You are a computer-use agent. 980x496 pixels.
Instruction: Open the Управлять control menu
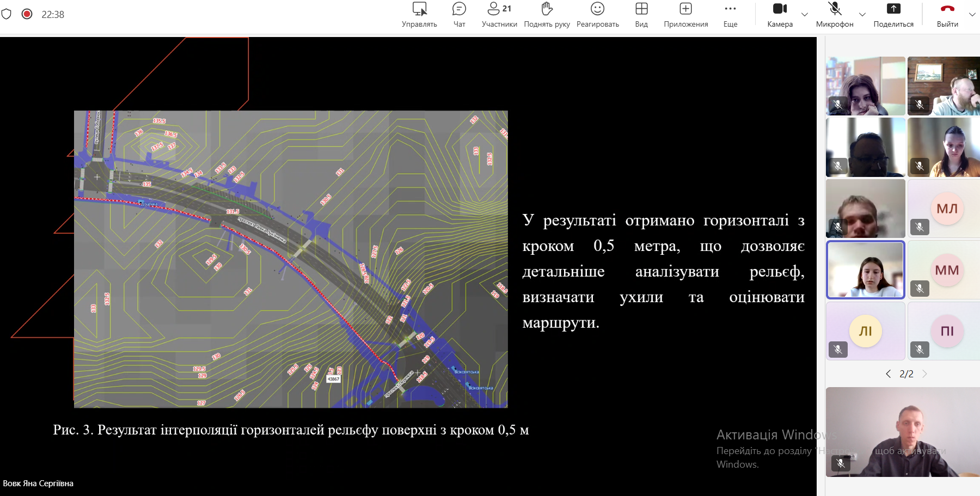(x=419, y=15)
